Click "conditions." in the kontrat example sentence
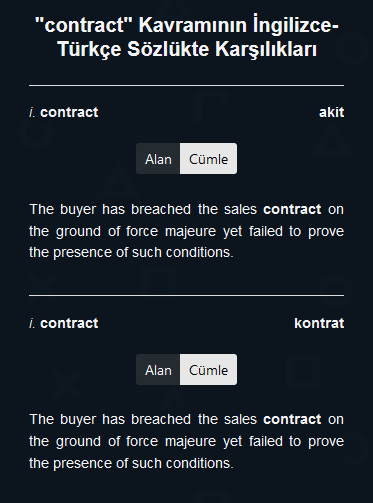 (x=200, y=463)
